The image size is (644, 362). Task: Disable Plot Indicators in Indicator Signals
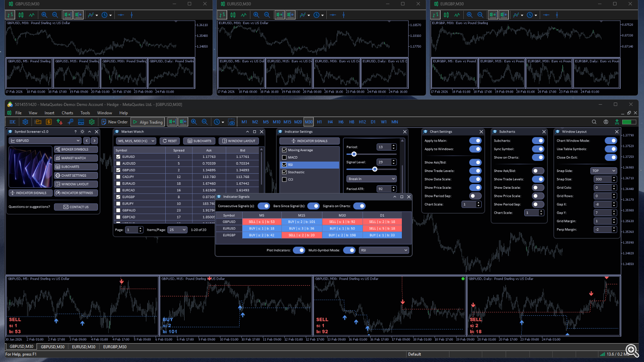(x=299, y=250)
